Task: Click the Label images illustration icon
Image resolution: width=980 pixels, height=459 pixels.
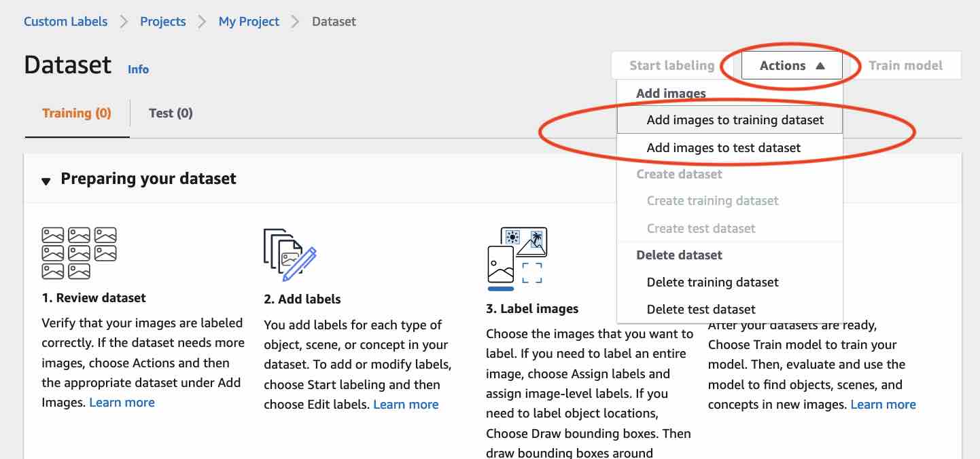Action: [517, 257]
